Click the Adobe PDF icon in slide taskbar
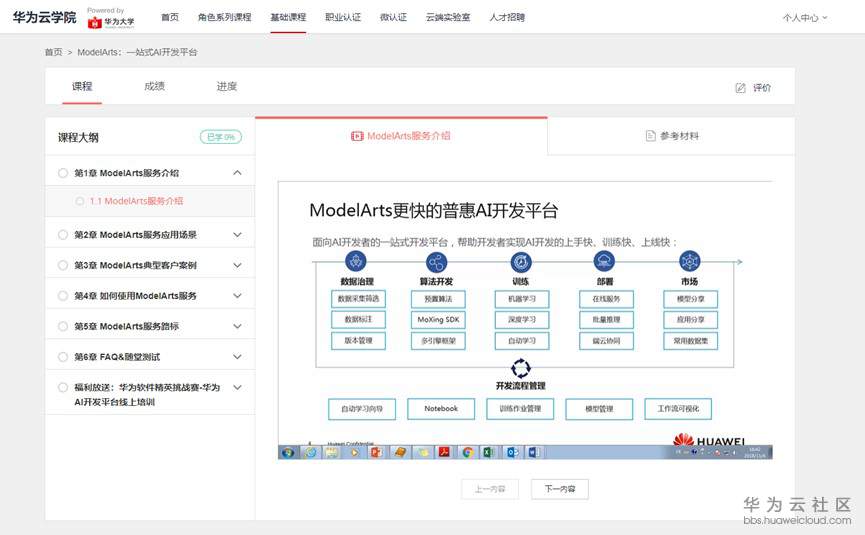Image resolution: width=865 pixels, height=535 pixels. point(444,453)
